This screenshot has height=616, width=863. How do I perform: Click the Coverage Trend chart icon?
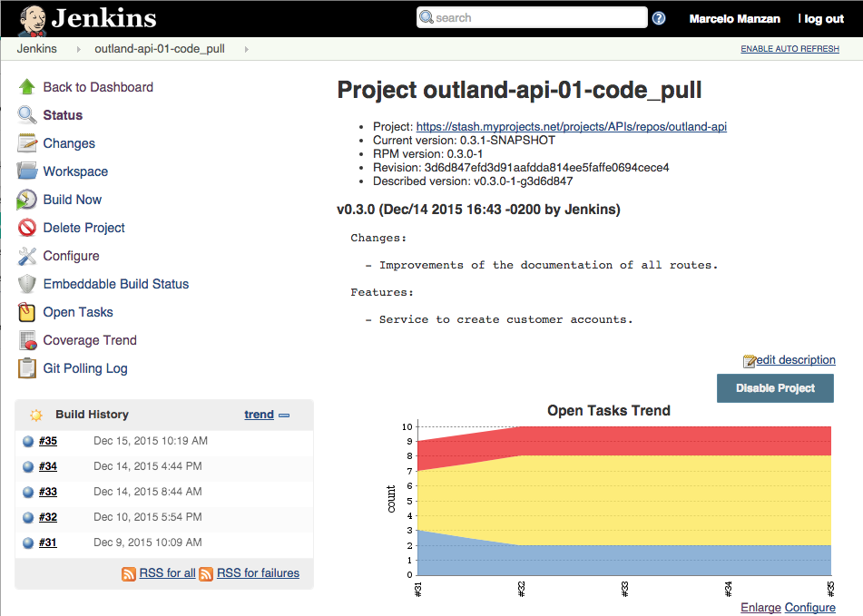27,340
